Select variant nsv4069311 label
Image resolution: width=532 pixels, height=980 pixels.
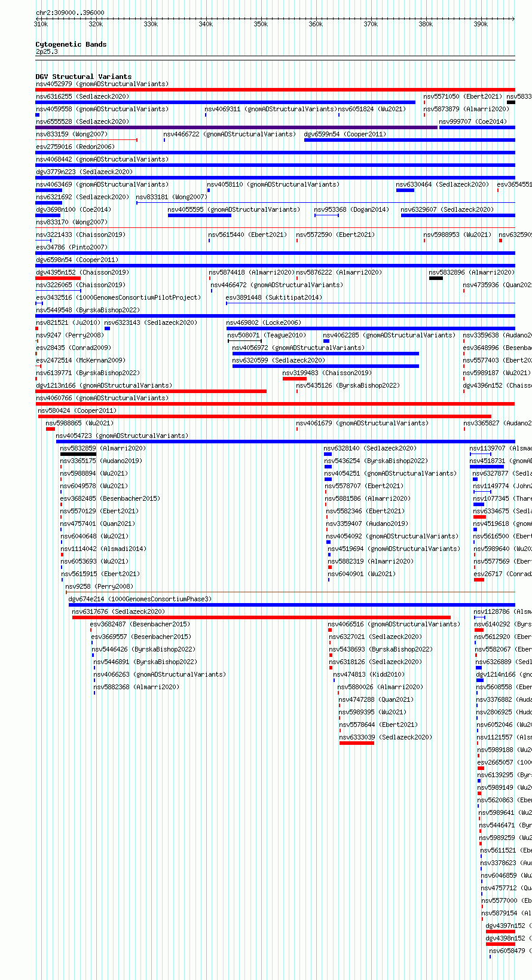click(271, 109)
